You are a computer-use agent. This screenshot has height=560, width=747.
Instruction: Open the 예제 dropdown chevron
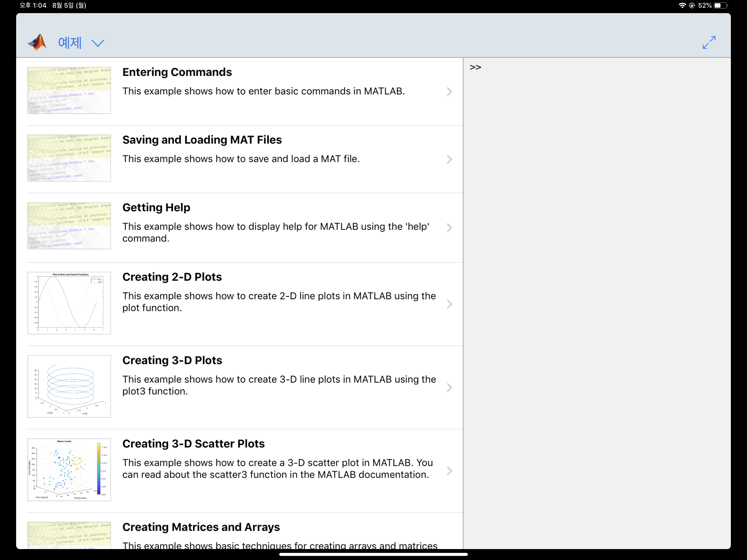98,43
